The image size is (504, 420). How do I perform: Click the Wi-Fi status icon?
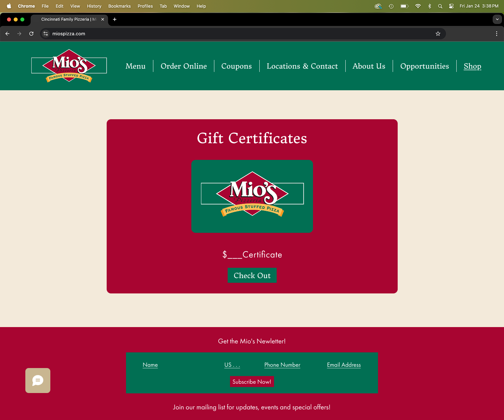coord(418,6)
